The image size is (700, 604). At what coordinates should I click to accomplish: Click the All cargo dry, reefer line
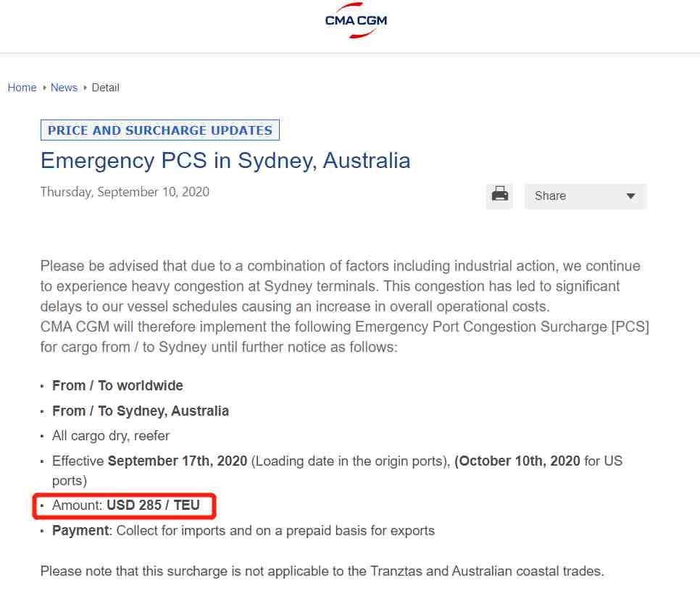(x=111, y=436)
